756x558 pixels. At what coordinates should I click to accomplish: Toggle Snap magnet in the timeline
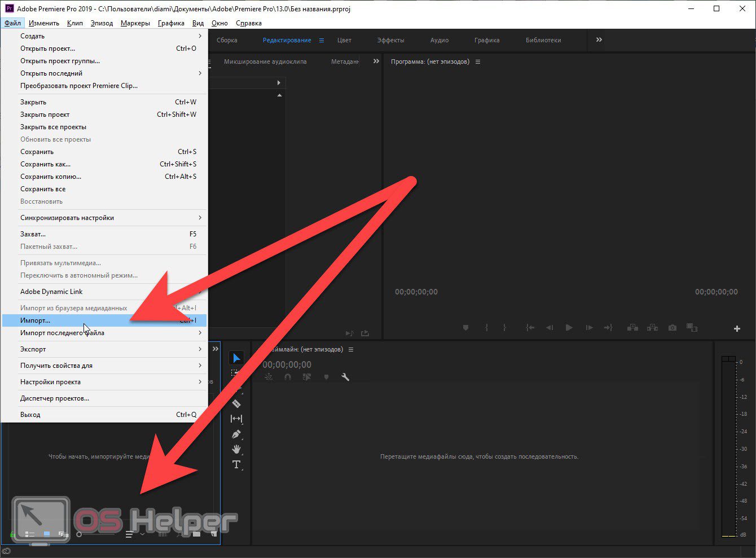point(288,377)
